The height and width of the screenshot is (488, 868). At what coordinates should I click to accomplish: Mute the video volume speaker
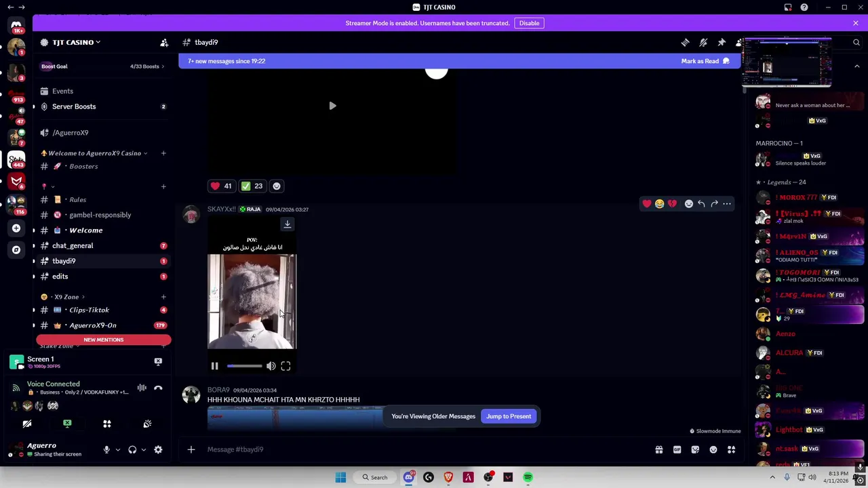(x=271, y=366)
